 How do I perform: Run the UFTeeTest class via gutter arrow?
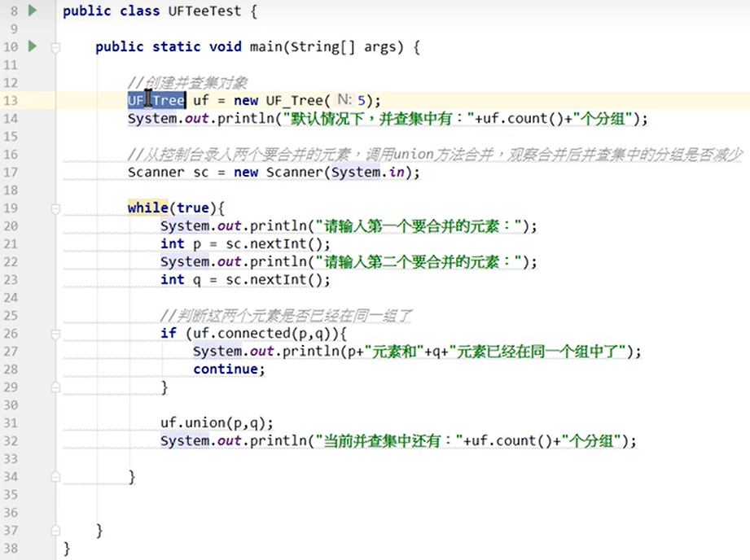[32, 10]
